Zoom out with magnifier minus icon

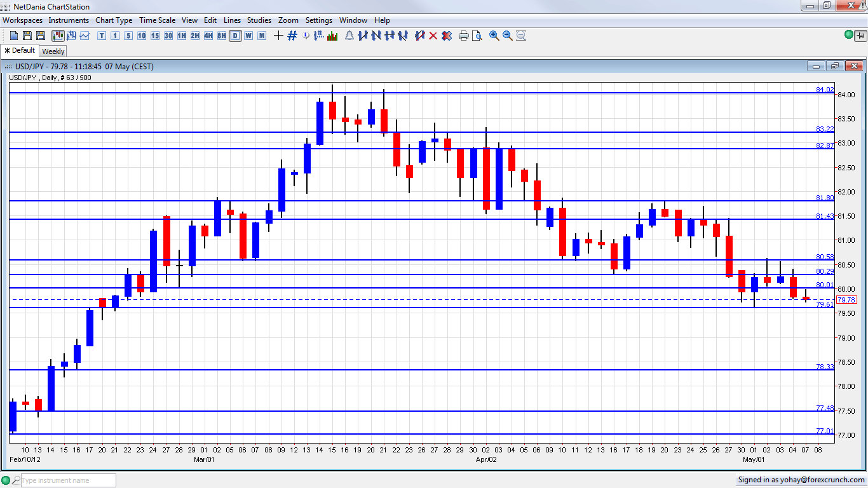click(x=508, y=36)
